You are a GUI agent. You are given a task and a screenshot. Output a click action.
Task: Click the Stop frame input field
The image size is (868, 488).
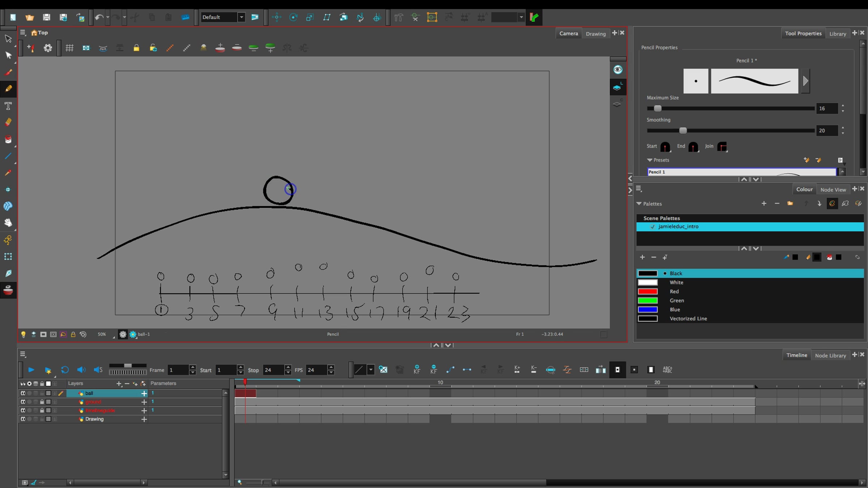pyautogui.click(x=273, y=370)
